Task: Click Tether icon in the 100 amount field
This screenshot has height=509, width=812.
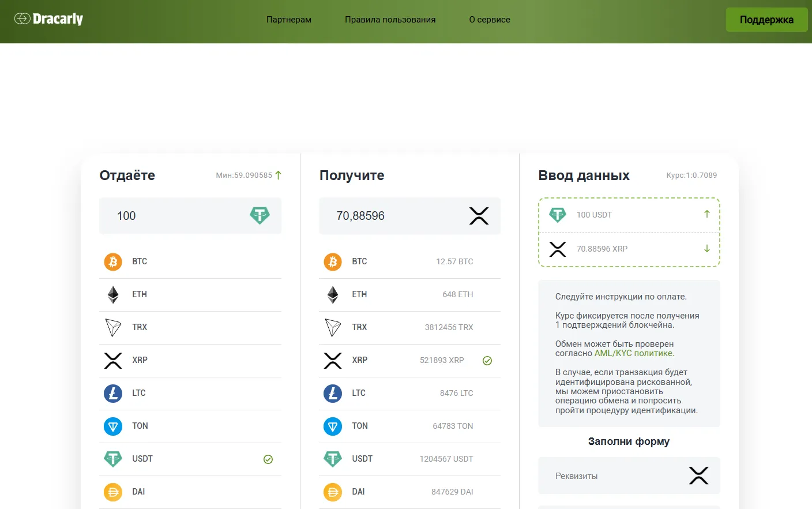Action: pos(260,216)
